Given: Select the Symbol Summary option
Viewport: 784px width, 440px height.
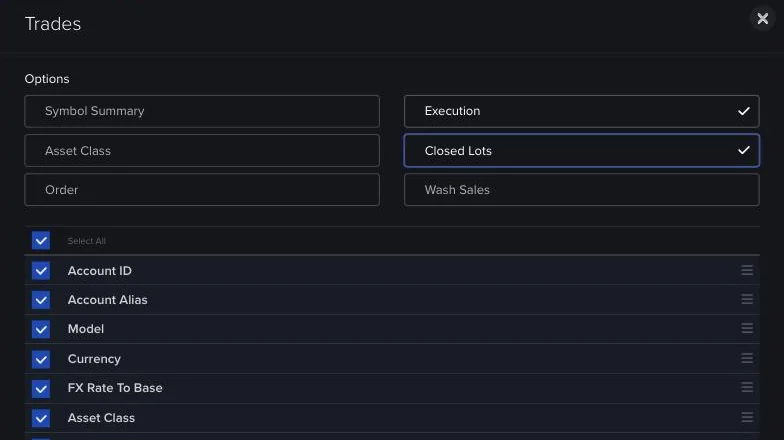Looking at the screenshot, I should point(202,111).
